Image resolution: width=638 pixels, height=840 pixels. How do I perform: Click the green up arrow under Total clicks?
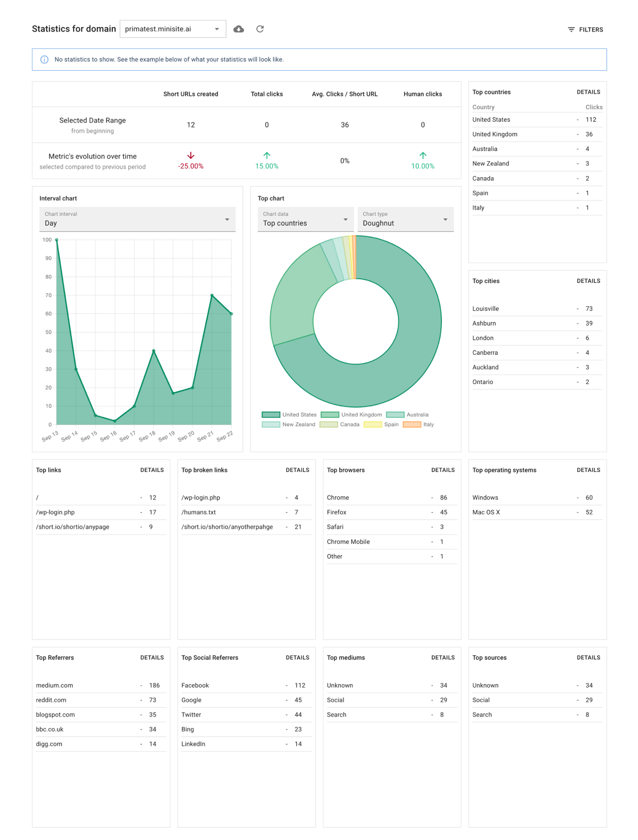pos(267,155)
